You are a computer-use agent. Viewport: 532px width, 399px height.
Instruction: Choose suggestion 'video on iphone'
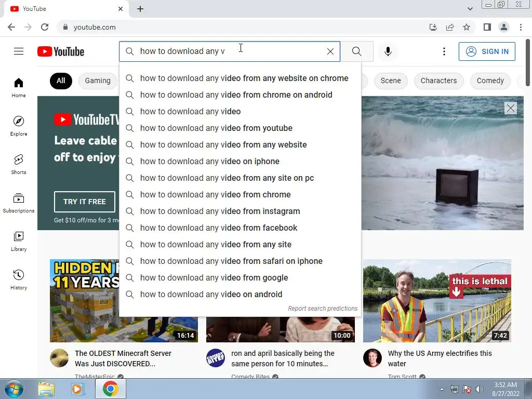point(240,161)
